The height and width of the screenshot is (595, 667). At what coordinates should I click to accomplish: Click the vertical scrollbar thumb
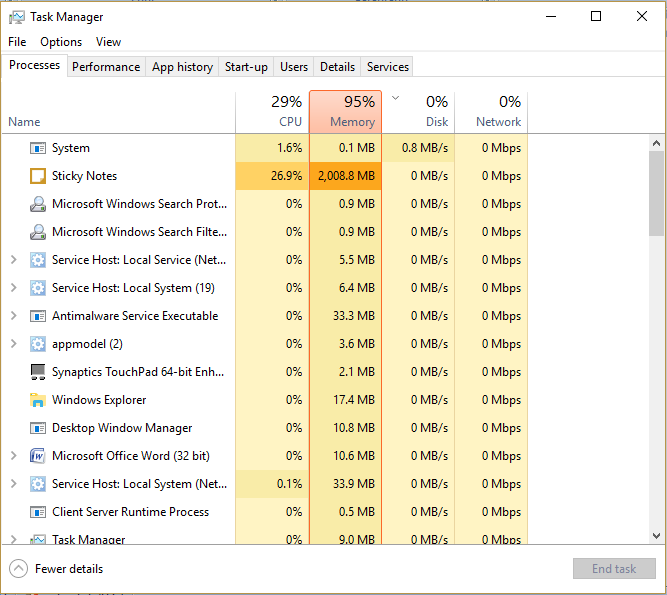(656, 194)
